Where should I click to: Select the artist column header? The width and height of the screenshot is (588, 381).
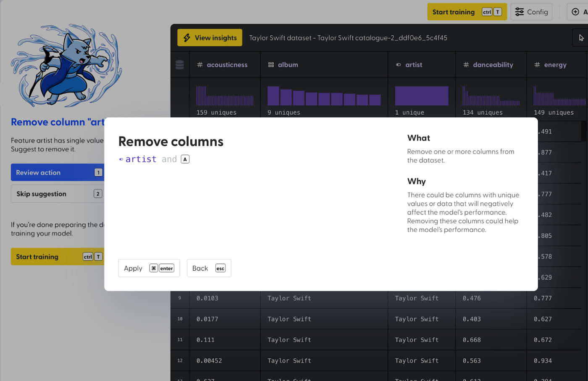(422, 65)
